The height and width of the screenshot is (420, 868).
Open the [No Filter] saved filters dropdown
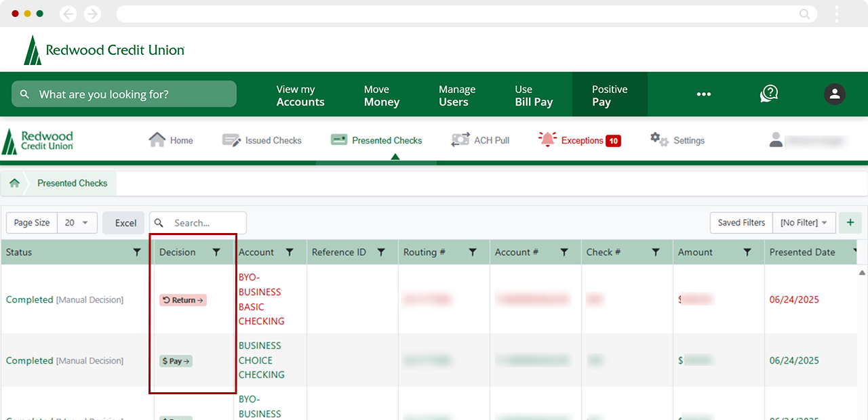tap(804, 222)
